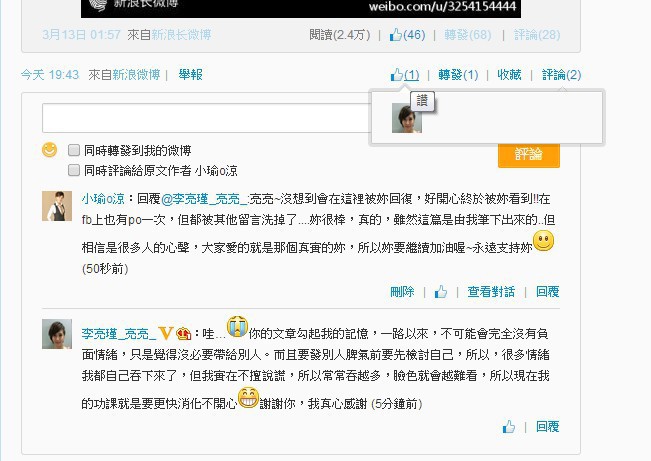Click liker's avatar in the 讚 popup
This screenshot has width=651, height=461.
407,118
